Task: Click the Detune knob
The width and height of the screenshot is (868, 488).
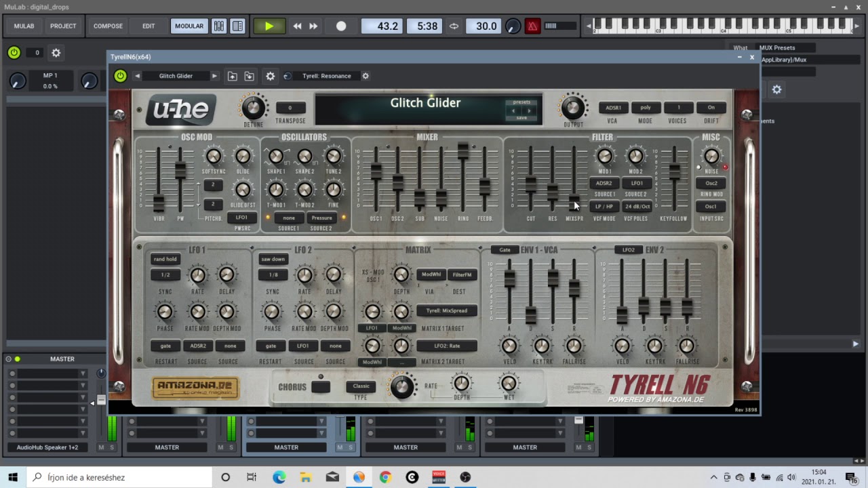Action: click(253, 107)
